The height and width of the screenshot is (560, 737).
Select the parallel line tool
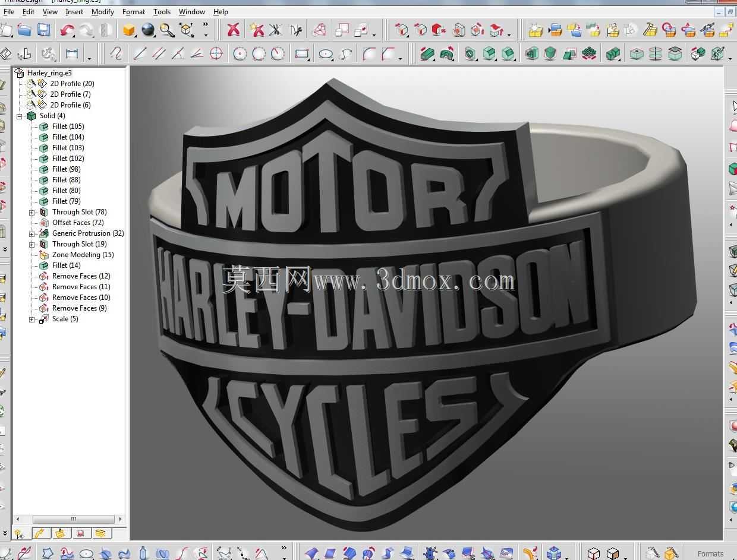[159, 54]
